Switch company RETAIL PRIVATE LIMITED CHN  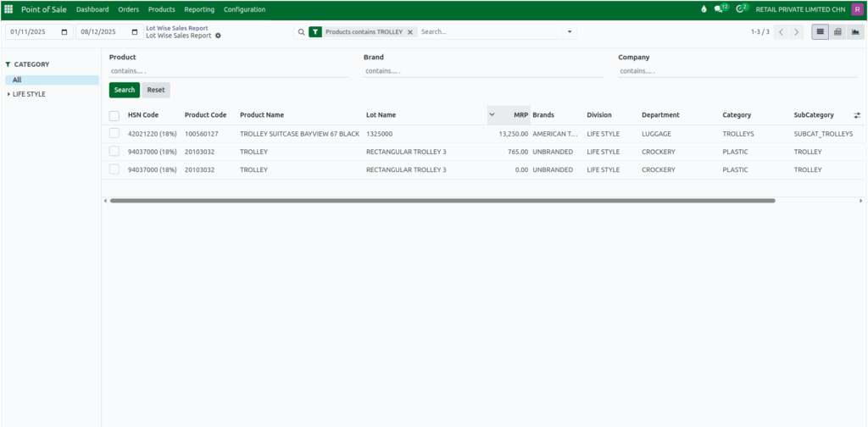tap(800, 9)
